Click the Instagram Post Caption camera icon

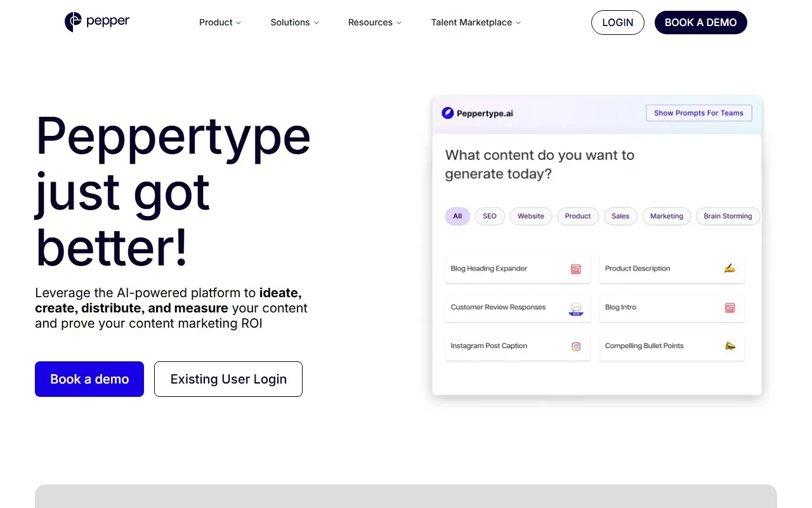click(575, 346)
